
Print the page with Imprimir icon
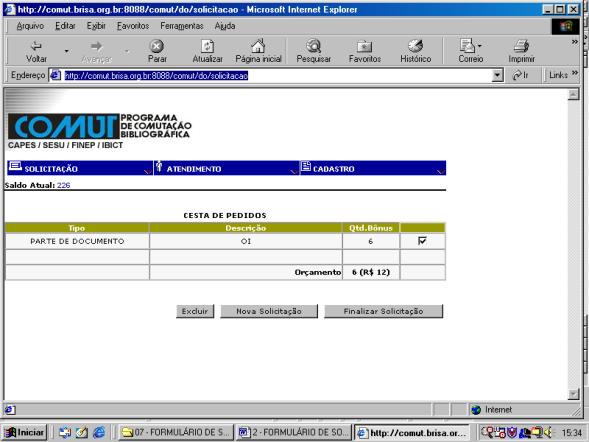coord(521,46)
